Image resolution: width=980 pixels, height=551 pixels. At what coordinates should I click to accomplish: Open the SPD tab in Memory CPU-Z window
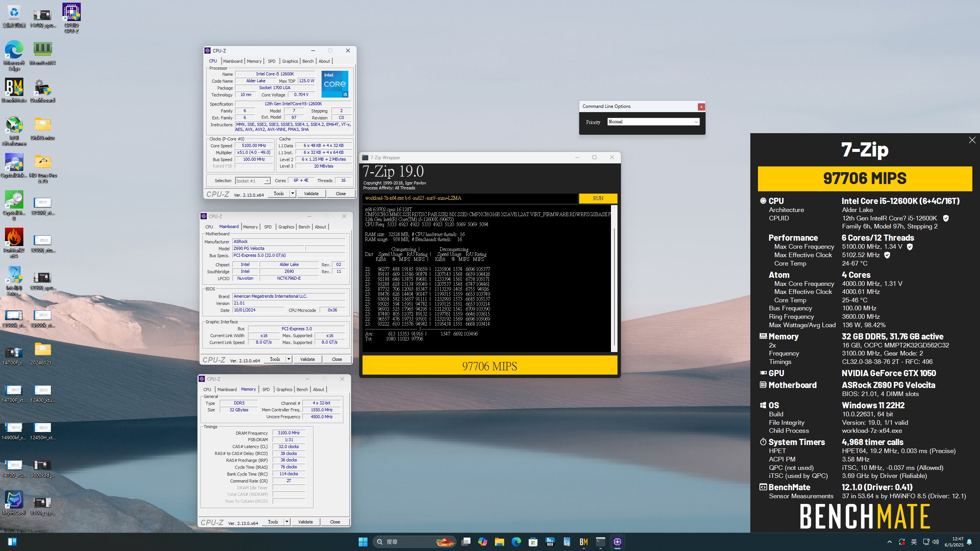coord(266,390)
